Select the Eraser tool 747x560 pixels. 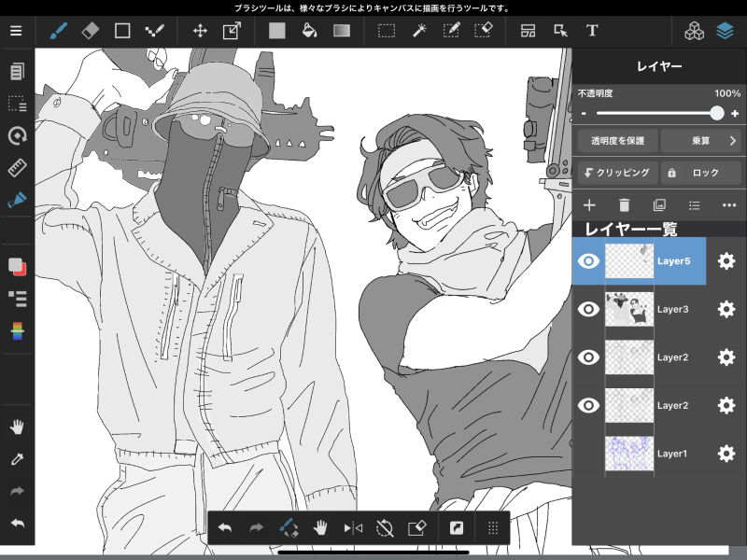point(90,30)
